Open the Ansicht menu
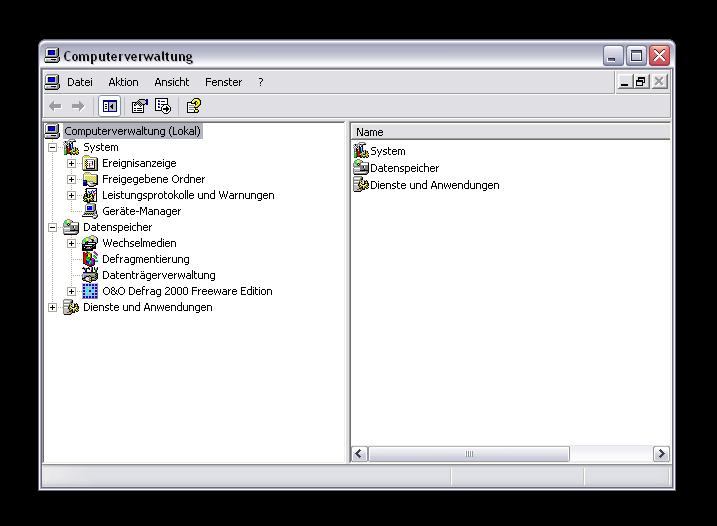 (171, 82)
